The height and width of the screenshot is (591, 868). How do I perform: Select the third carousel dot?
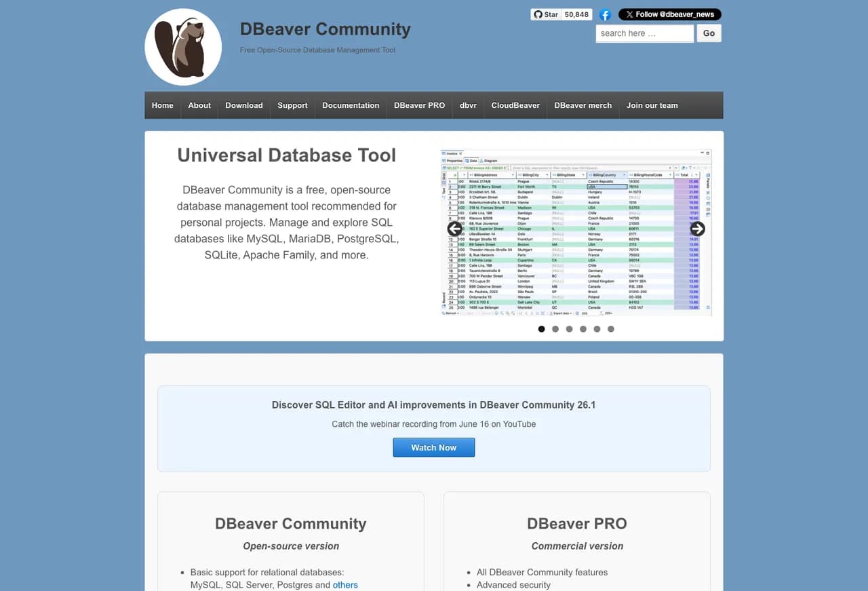(x=569, y=329)
